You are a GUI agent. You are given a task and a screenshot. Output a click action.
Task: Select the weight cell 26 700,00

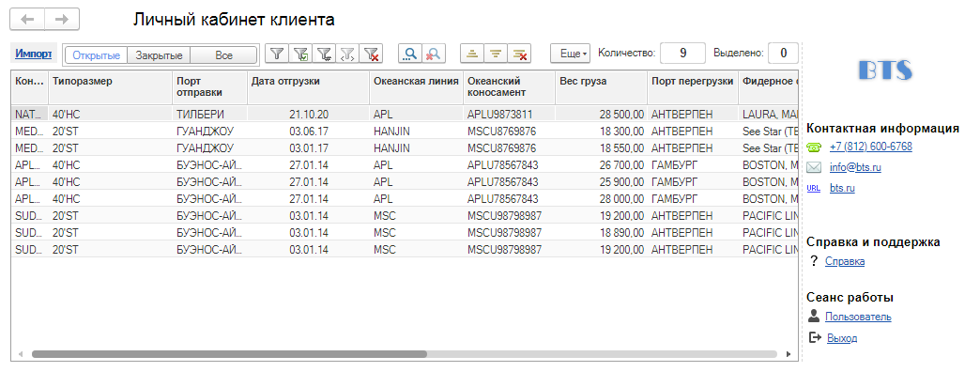601,165
